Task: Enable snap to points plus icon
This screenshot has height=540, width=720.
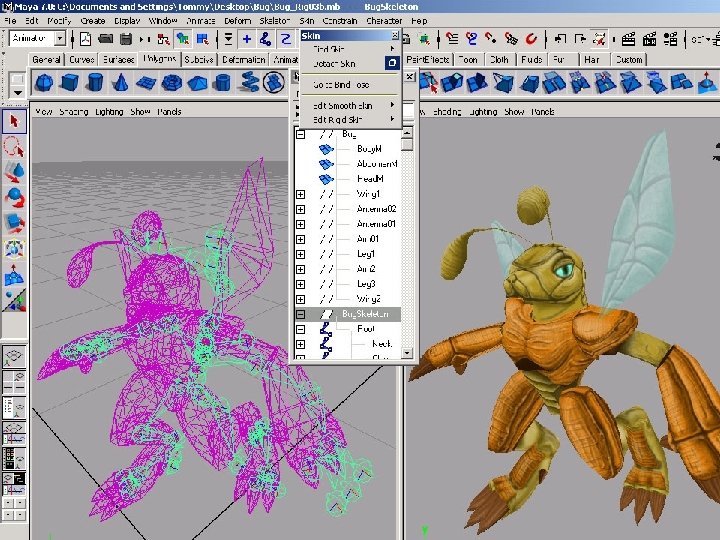Action: coord(247,39)
